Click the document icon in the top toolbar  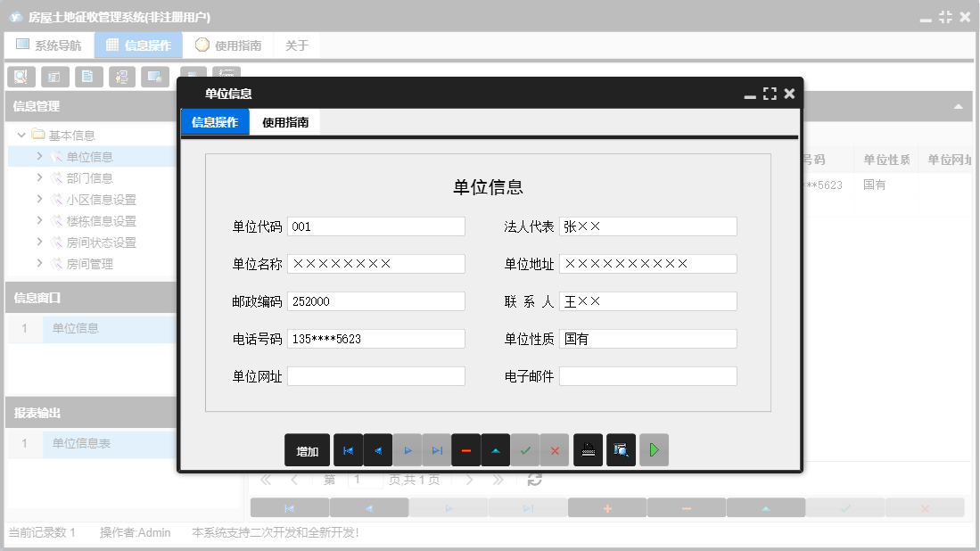point(88,77)
